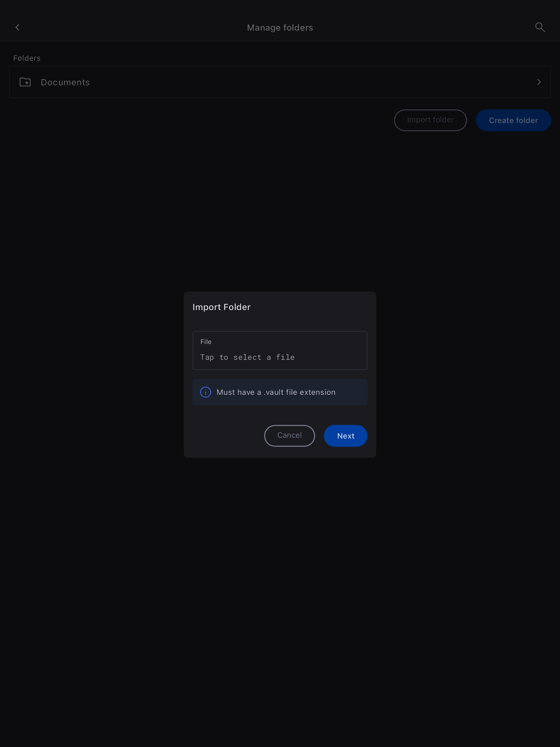
Task: Click the Create folder button
Action: click(514, 120)
